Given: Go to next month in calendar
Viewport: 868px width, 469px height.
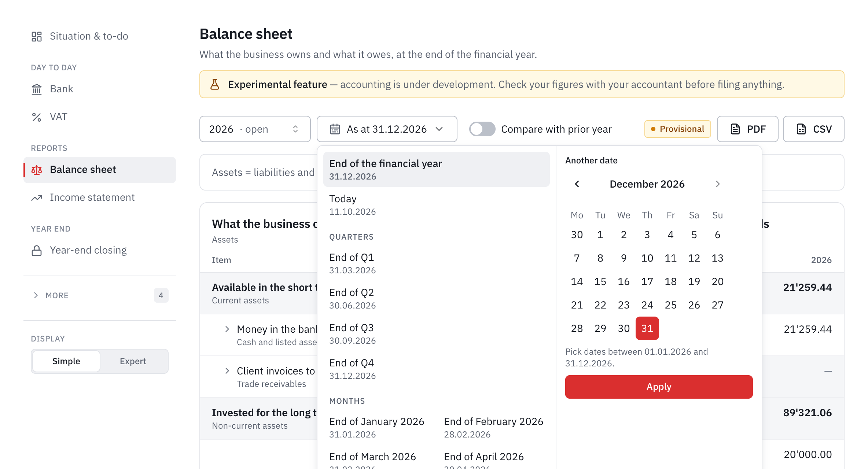Looking at the screenshot, I should 718,184.
